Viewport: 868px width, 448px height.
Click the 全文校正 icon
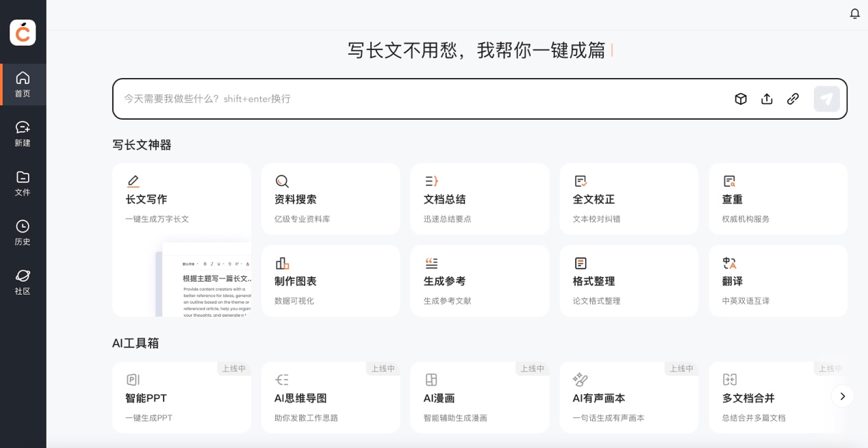(580, 181)
